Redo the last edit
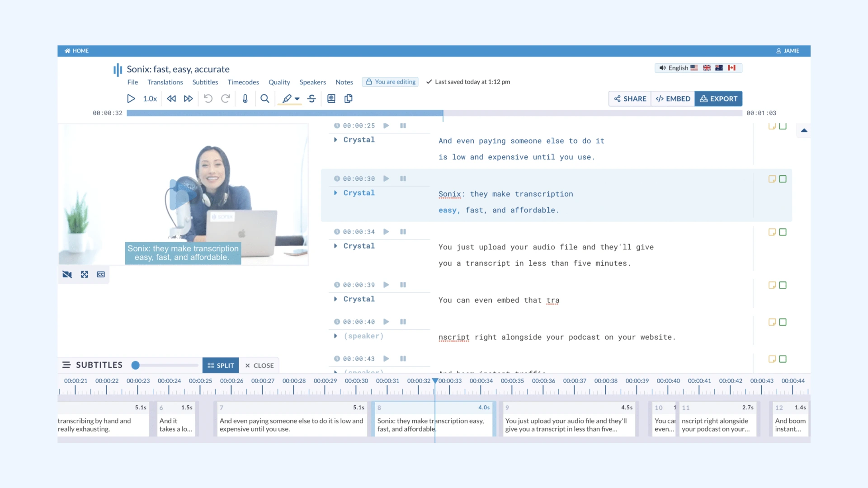 tap(225, 99)
